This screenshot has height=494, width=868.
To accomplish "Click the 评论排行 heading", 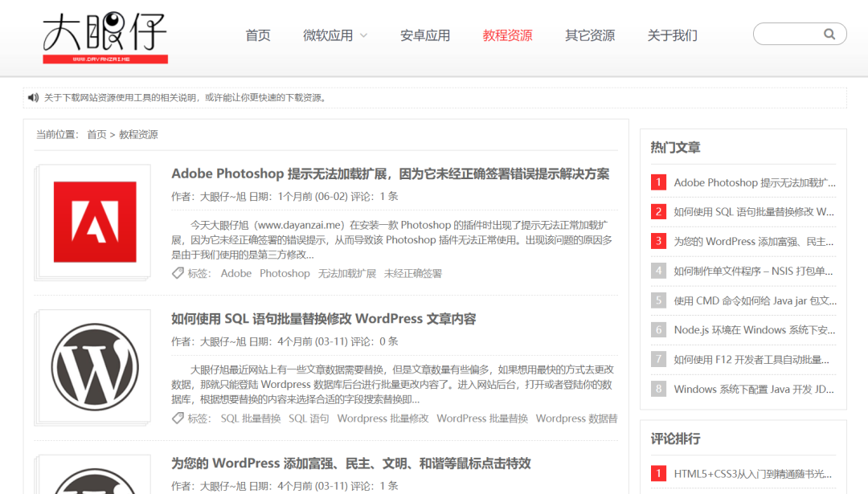I will [x=675, y=439].
